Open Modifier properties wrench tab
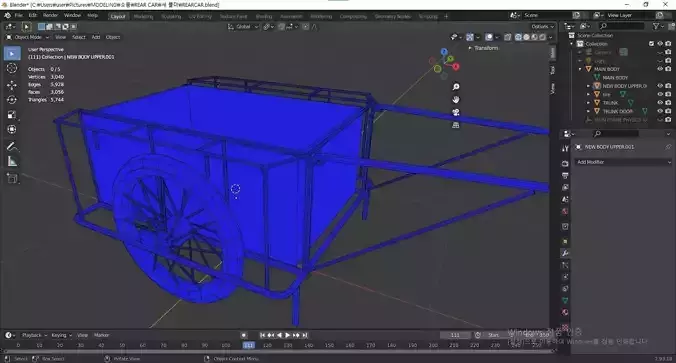The height and width of the screenshot is (363, 676). [565, 253]
